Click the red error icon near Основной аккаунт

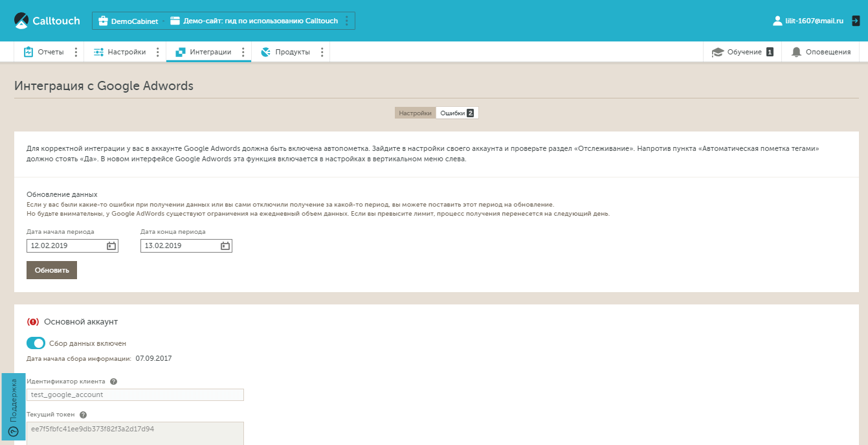33,321
